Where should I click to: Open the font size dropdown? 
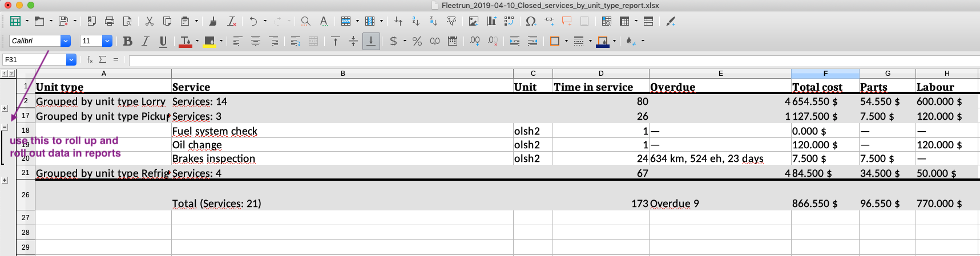click(x=107, y=41)
